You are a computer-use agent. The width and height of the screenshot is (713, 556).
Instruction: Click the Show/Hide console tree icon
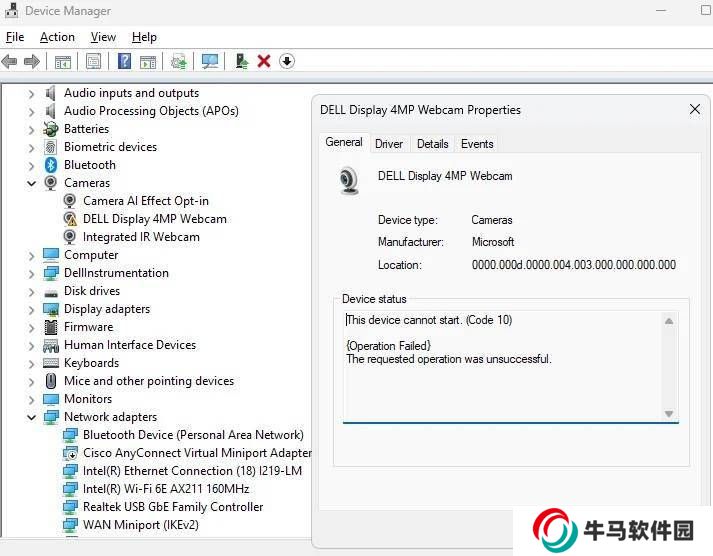pyautogui.click(x=63, y=61)
